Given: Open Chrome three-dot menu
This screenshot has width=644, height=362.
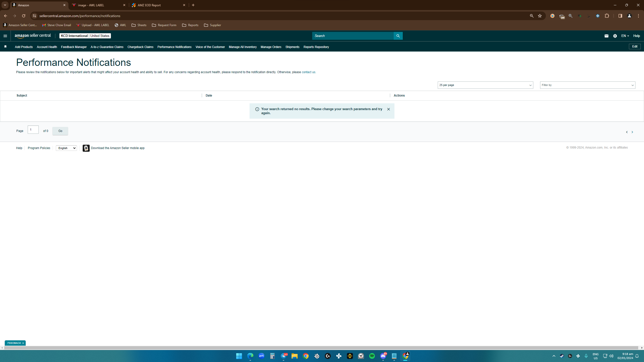Looking at the screenshot, I should pyautogui.click(x=638, y=16).
